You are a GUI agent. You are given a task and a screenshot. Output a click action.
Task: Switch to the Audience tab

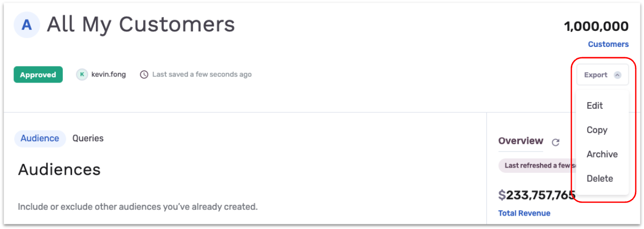(40, 138)
